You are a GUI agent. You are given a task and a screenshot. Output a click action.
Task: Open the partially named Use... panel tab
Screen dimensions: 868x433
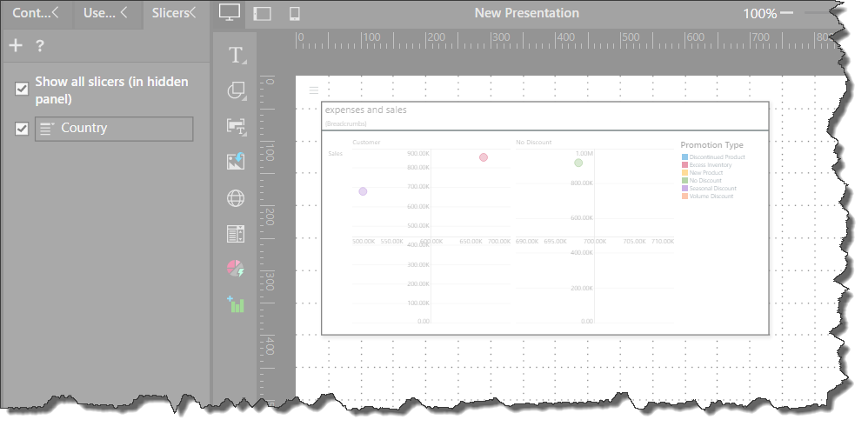point(107,13)
